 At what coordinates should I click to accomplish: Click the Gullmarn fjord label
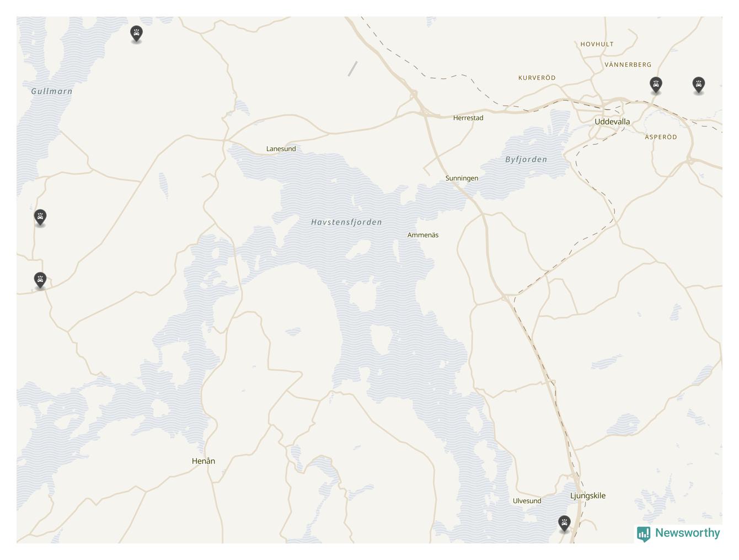(x=52, y=92)
